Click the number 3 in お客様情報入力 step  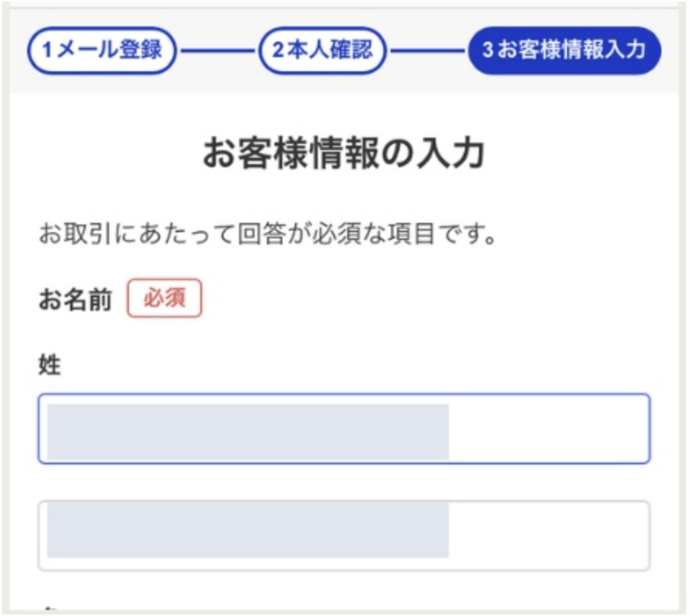pyautogui.click(x=487, y=51)
